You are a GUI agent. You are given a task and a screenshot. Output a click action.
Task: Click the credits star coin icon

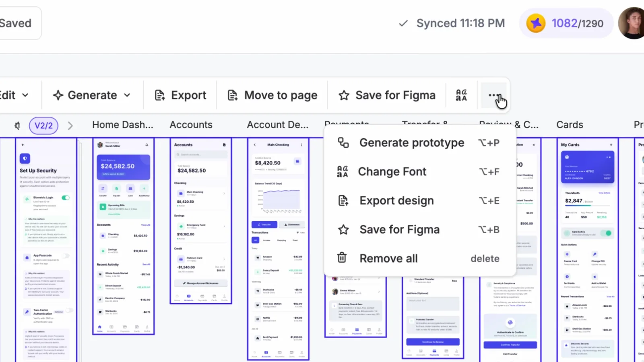[536, 23]
